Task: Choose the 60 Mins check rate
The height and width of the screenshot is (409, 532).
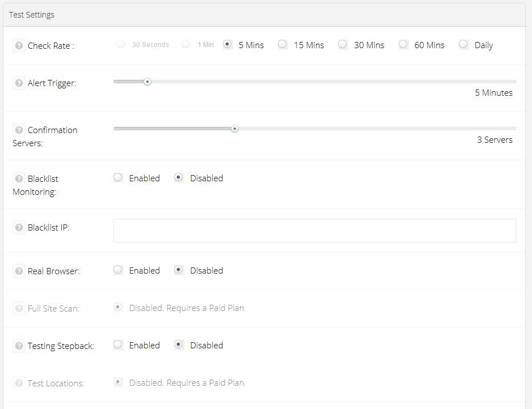Action: pyautogui.click(x=403, y=44)
